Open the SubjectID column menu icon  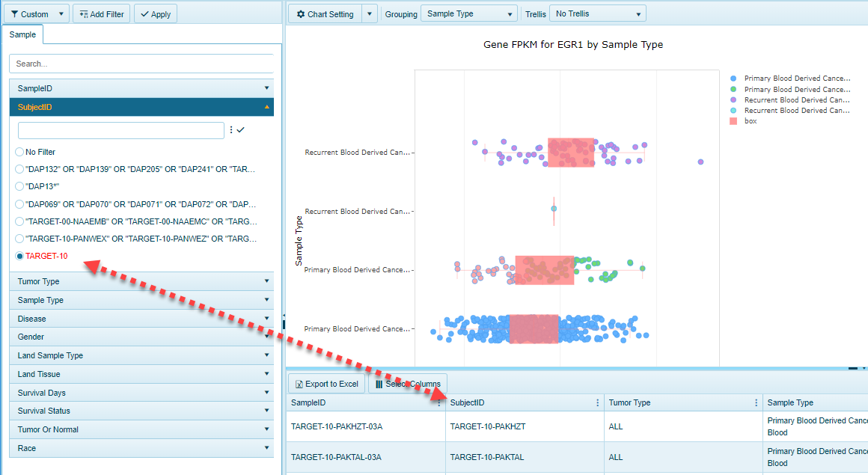(597, 402)
